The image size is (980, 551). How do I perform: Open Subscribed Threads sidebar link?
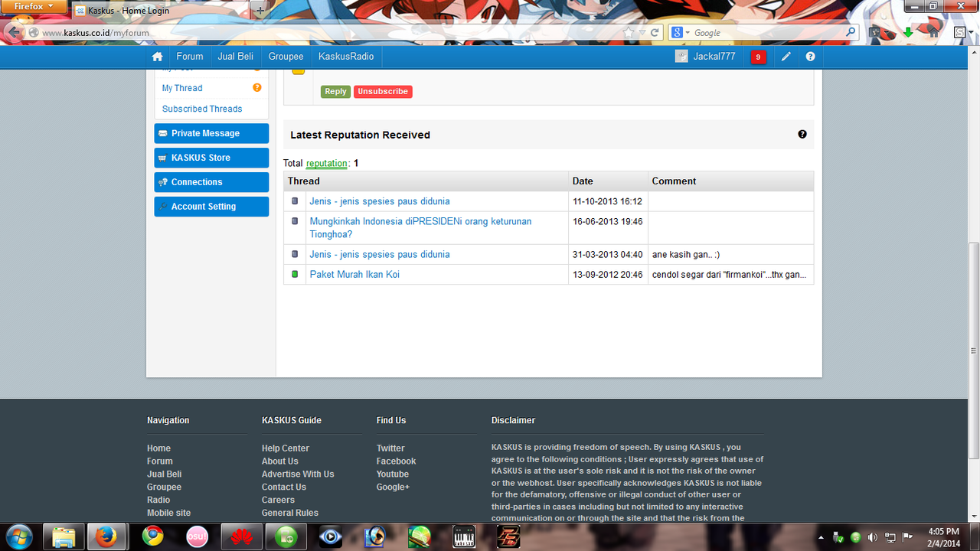click(x=202, y=109)
